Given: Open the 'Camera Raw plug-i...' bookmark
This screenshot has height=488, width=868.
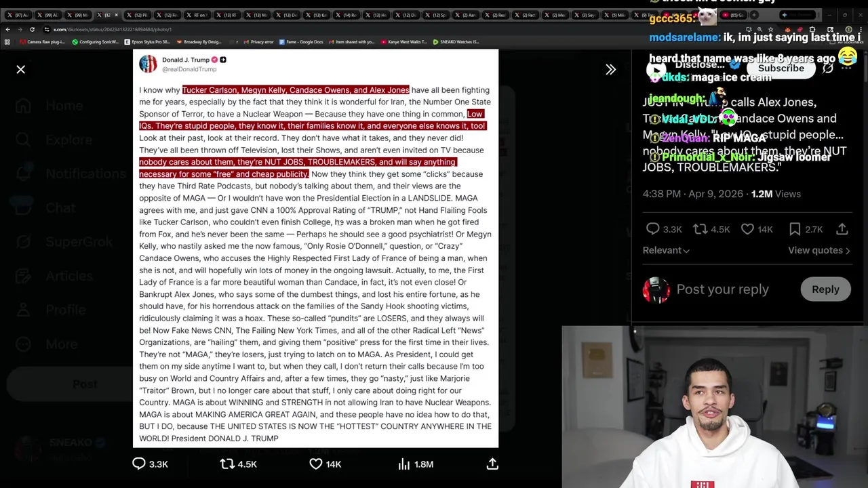Looking at the screenshot, I should pos(42,42).
